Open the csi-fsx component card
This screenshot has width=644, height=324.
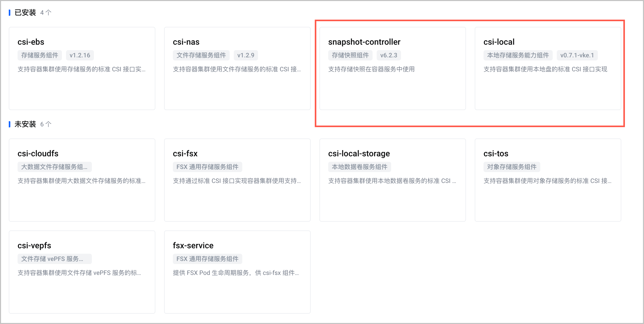tap(237, 180)
